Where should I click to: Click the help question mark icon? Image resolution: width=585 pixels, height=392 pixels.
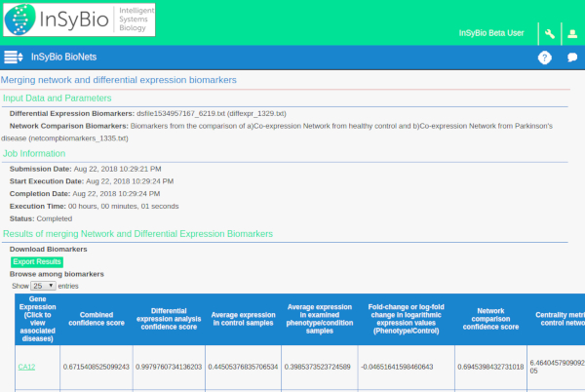545,57
